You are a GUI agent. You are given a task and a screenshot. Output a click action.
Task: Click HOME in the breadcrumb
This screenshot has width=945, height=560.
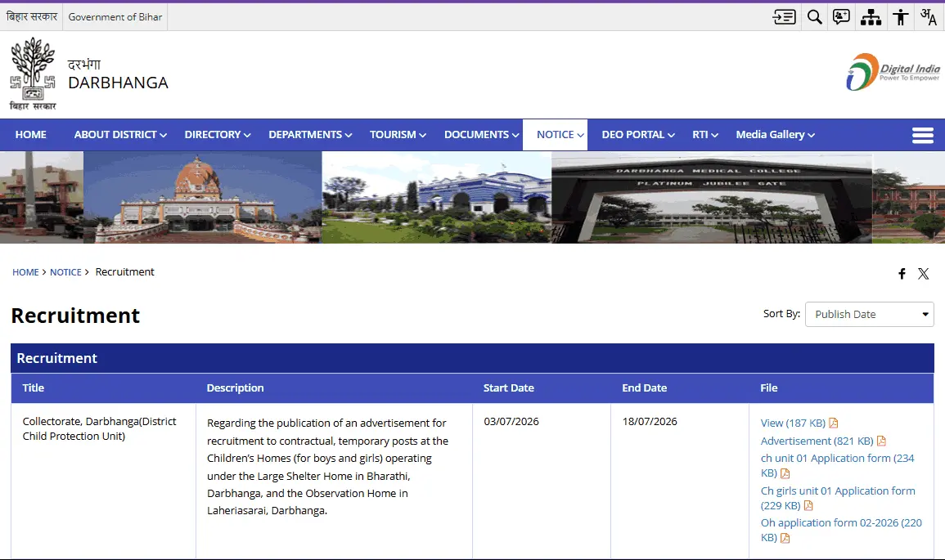coord(25,272)
